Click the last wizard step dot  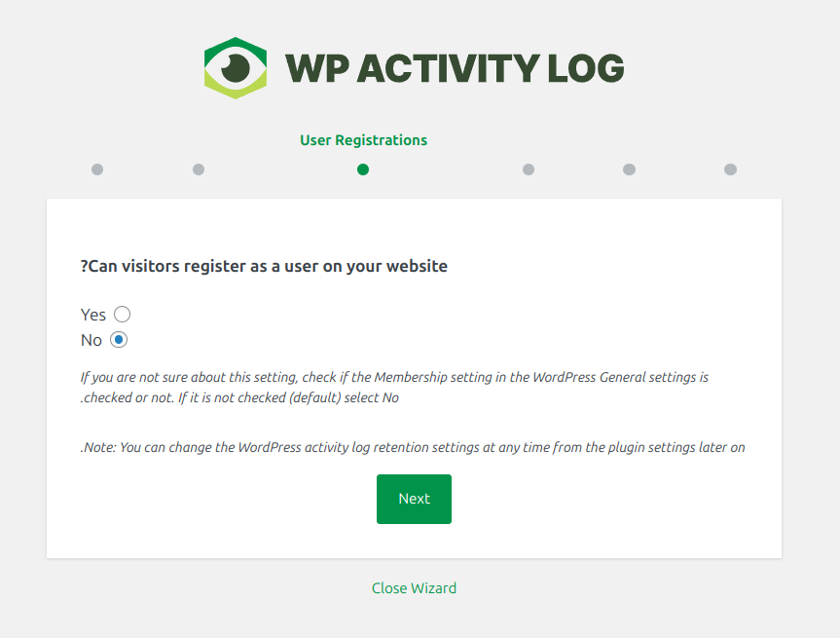tap(730, 169)
